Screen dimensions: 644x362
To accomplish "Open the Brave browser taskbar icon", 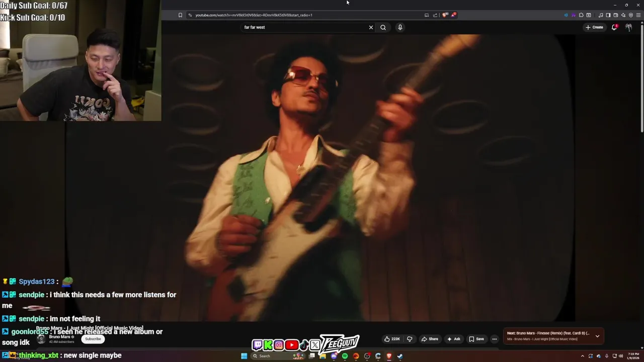I will click(x=389, y=356).
